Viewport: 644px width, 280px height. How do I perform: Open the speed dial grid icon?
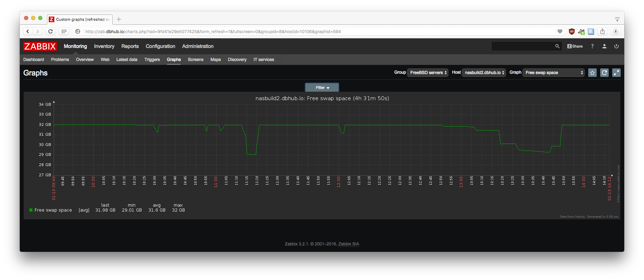coord(64,31)
